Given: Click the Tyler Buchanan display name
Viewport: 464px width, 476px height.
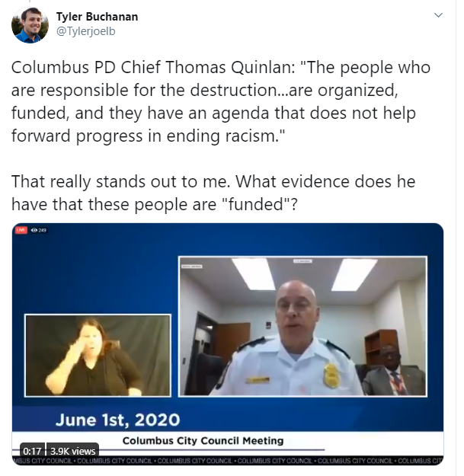Looking at the screenshot, I should click(97, 17).
